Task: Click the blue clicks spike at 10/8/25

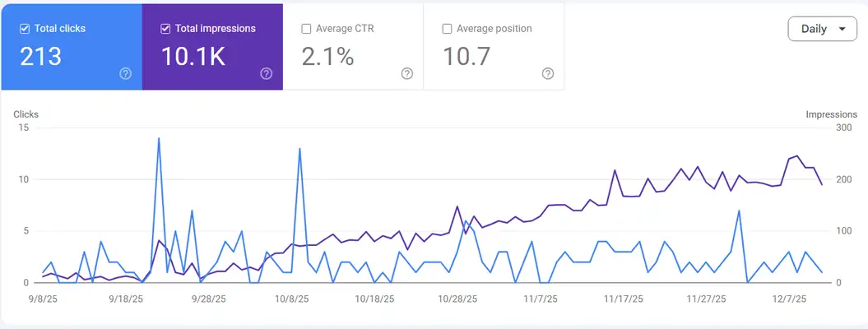Action: (x=299, y=149)
